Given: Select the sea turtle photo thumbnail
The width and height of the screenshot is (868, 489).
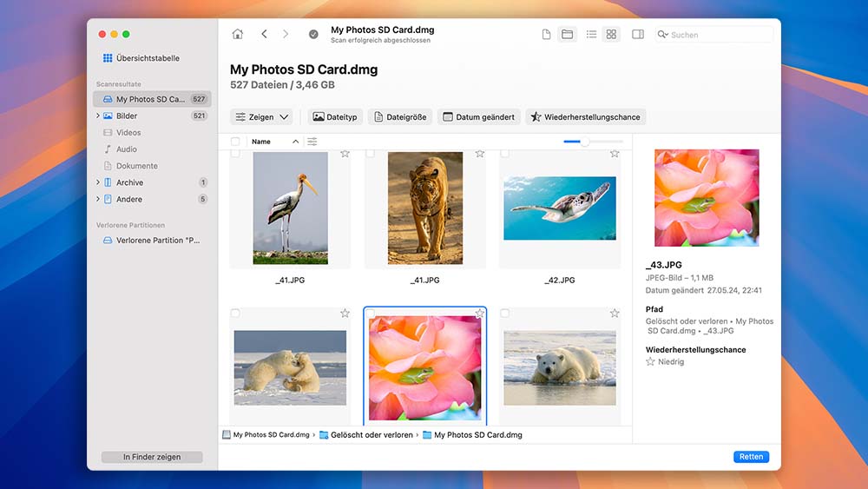Looking at the screenshot, I should (x=560, y=208).
